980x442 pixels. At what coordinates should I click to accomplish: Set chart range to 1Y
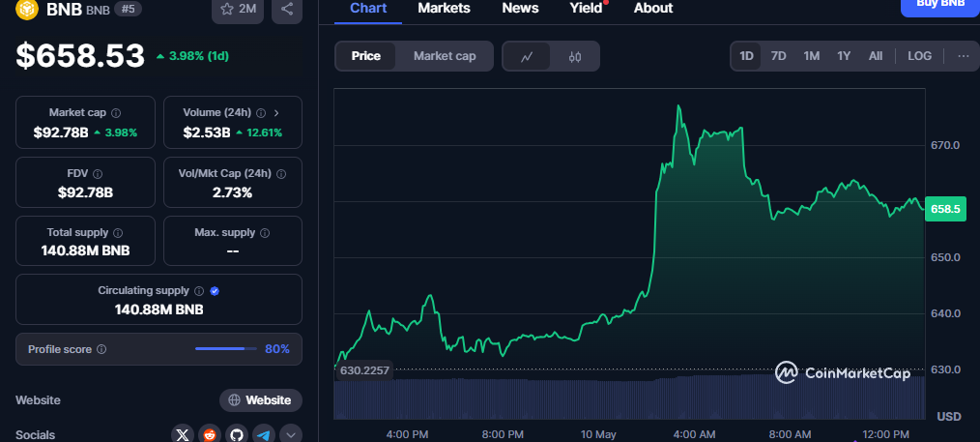tap(844, 56)
